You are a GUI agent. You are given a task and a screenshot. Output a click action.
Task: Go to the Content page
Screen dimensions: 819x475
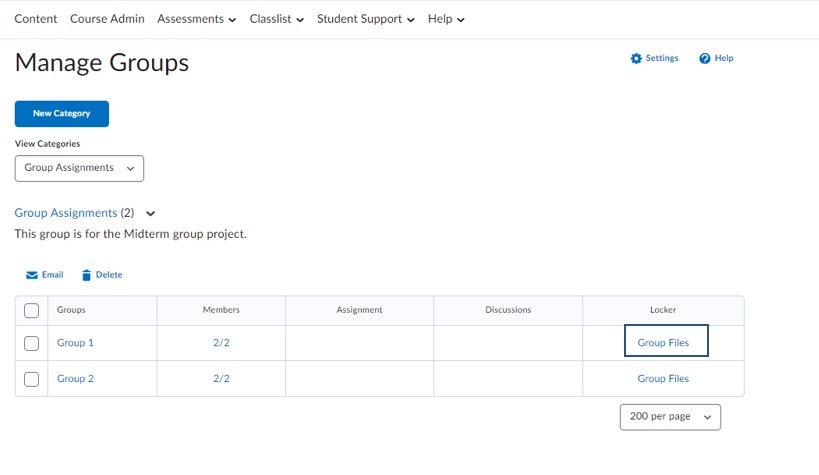pos(36,19)
